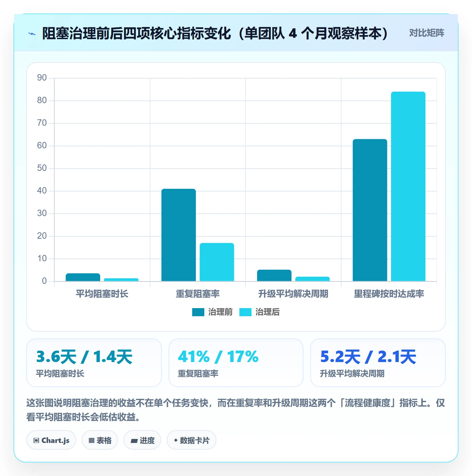Click the summary paragraph starting 这张图说明
Screen dimensions: 472x476
point(236,410)
